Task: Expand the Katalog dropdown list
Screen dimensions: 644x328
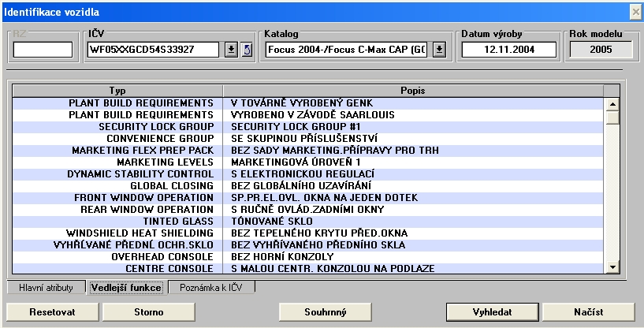Action: pyautogui.click(x=440, y=50)
